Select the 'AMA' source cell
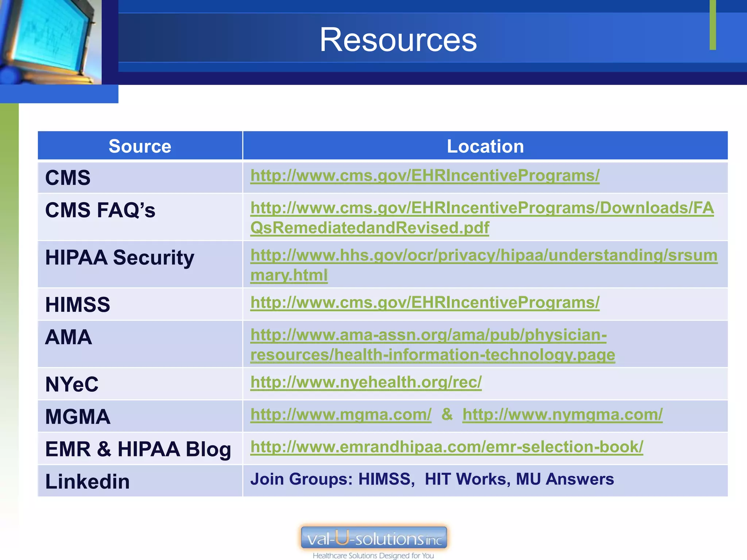This screenshot has height=560, width=747. coord(140,344)
